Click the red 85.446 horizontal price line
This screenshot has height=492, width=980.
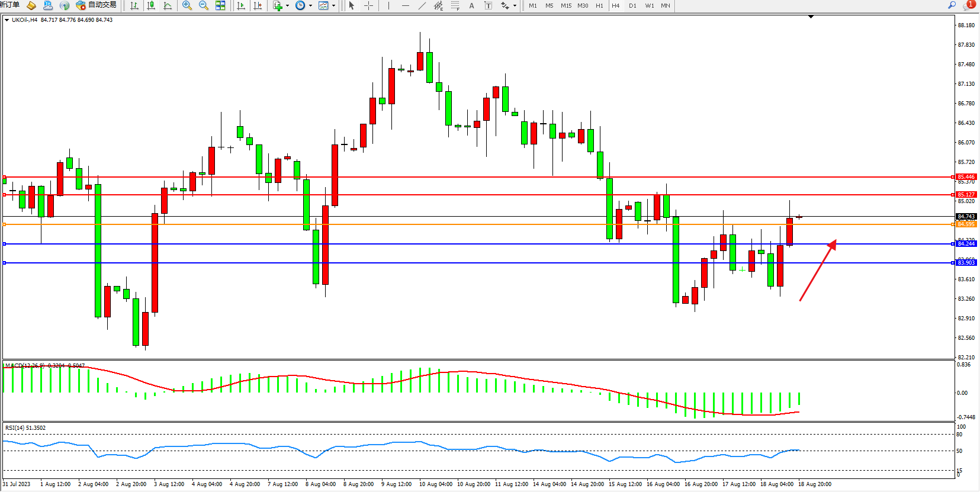(474, 177)
